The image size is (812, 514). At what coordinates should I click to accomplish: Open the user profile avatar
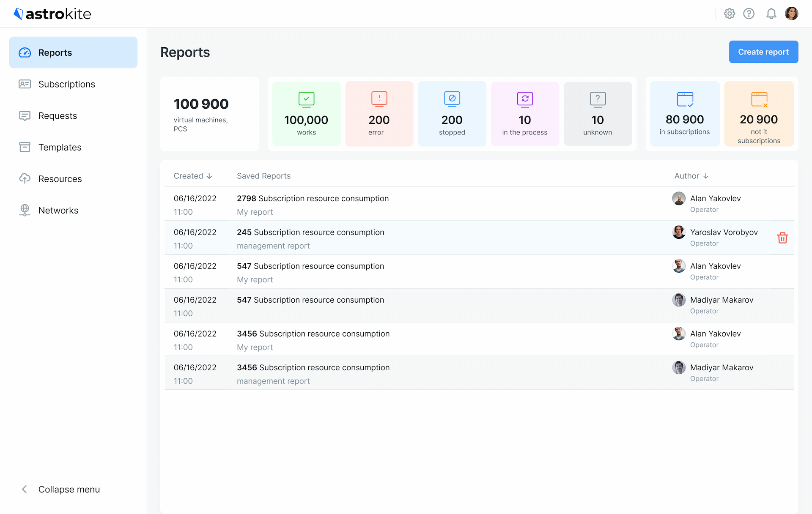(x=792, y=14)
